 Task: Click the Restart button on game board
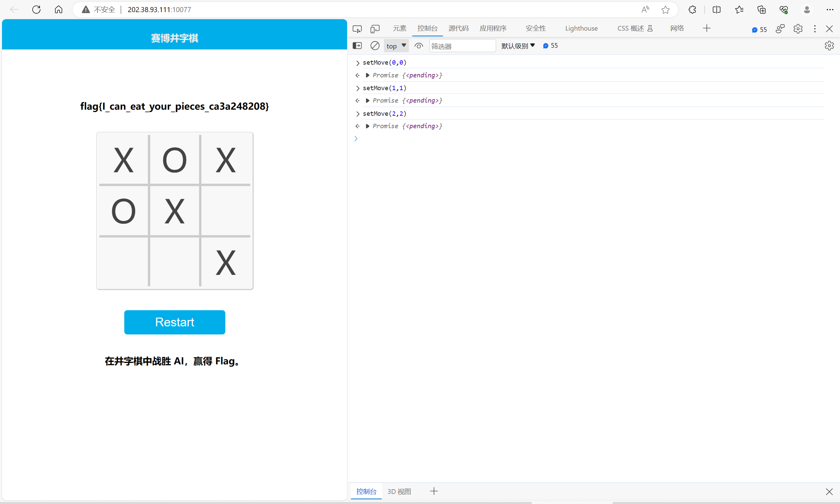click(x=174, y=322)
